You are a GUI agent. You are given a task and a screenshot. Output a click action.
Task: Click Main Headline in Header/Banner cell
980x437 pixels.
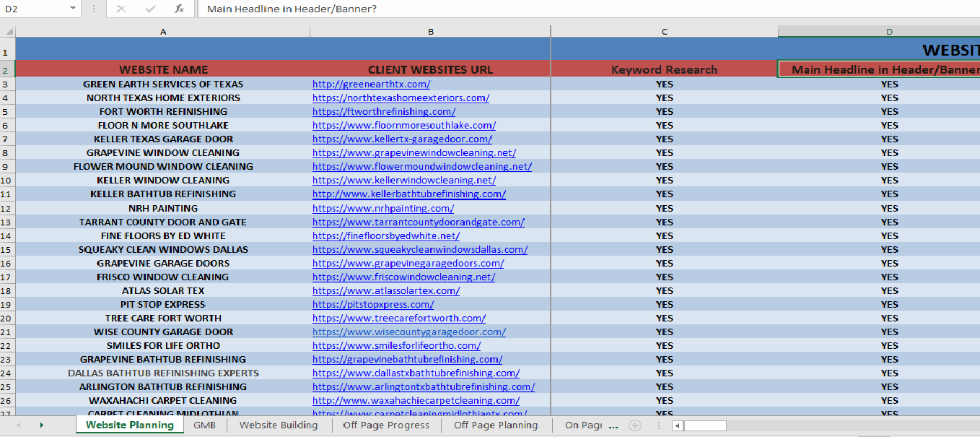pyautogui.click(x=879, y=69)
